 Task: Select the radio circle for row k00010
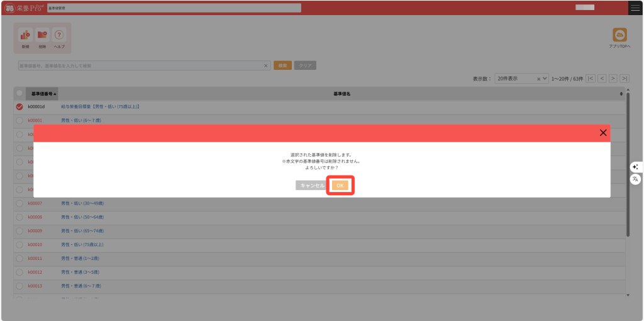(19, 244)
